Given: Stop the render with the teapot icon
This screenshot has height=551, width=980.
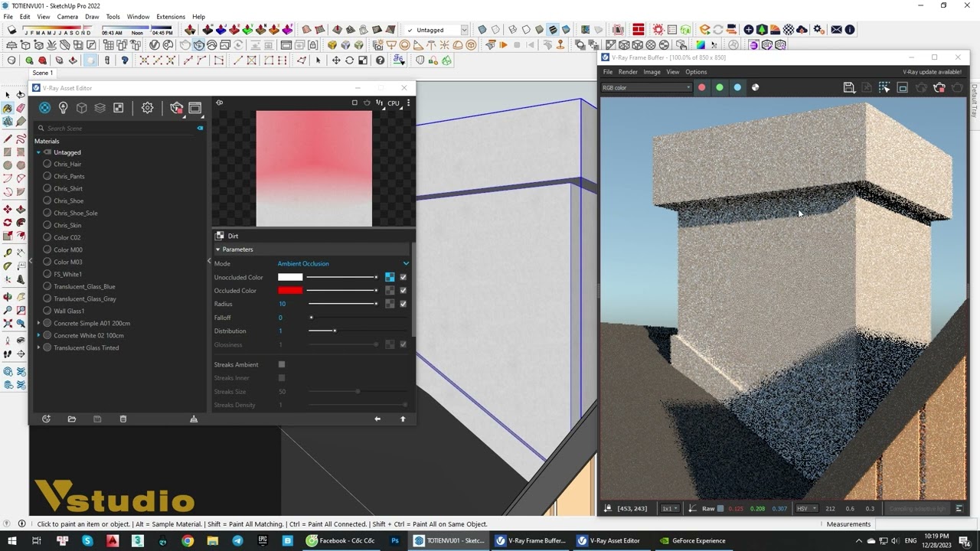Looking at the screenshot, I should click(939, 88).
